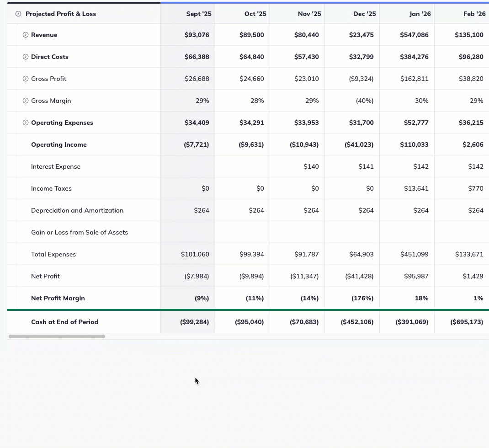Screen dimensions: 489x448
Task: Select the Sept '25 column header
Action: click(x=198, y=14)
